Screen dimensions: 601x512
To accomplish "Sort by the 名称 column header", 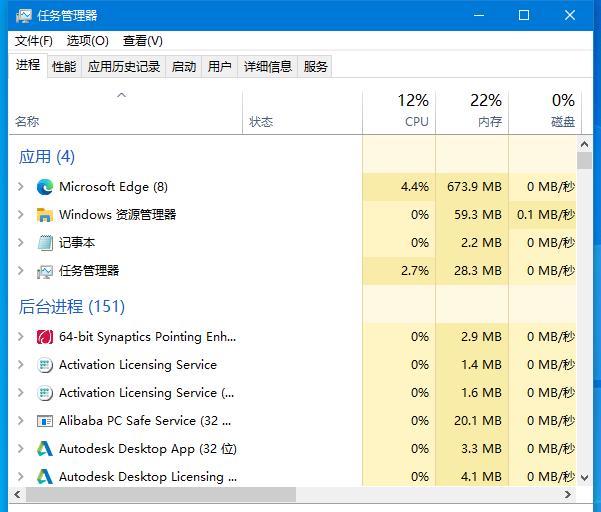I will coord(126,112).
